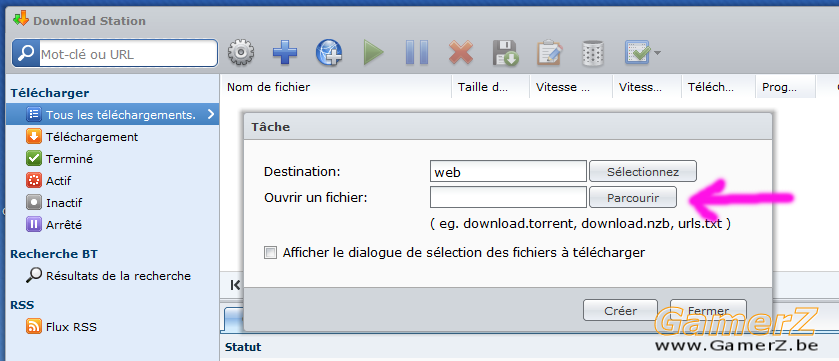The image size is (839, 361).
Task: Tick the Afficher le dialogue de sélection checkbox
Action: click(x=271, y=252)
